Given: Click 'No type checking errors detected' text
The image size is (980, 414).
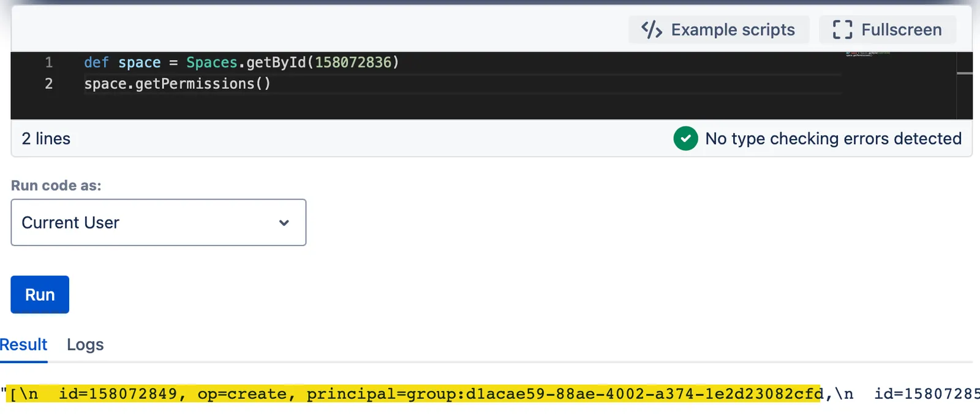Looking at the screenshot, I should pos(833,139).
